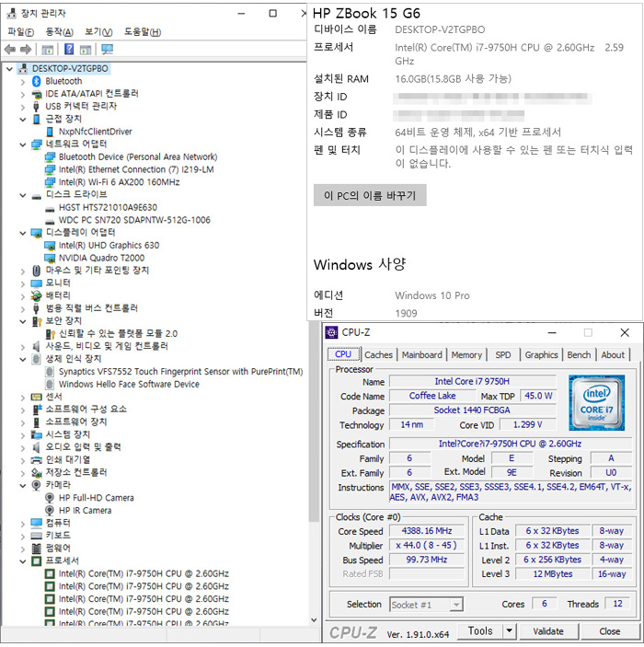Collapse the camera category
The image size is (644, 647).
click(23, 486)
